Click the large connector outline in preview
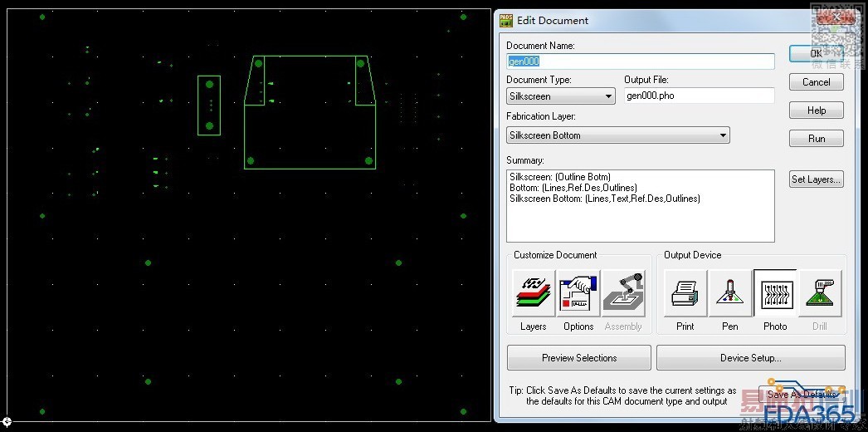Image resolution: width=868 pixels, height=432 pixels. tap(310, 112)
